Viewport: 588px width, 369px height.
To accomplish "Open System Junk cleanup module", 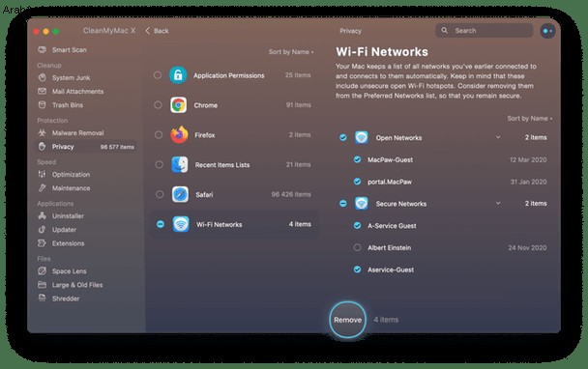I will (64, 77).
